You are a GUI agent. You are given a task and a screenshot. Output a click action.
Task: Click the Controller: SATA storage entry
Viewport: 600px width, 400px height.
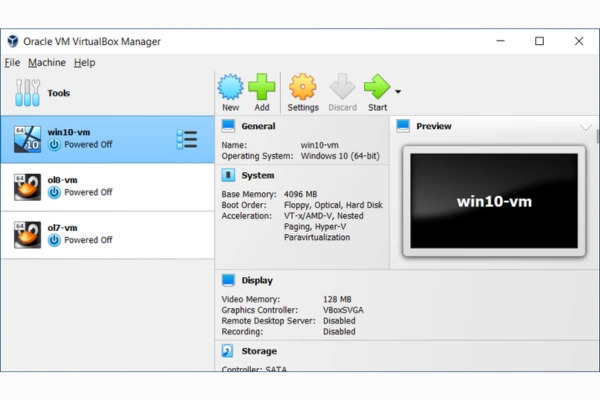pos(254,369)
